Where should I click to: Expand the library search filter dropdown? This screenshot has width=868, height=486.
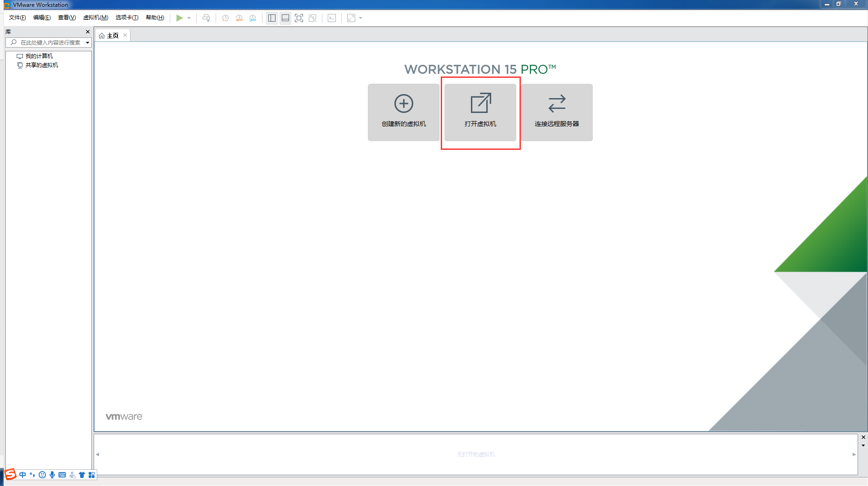pyautogui.click(x=87, y=43)
